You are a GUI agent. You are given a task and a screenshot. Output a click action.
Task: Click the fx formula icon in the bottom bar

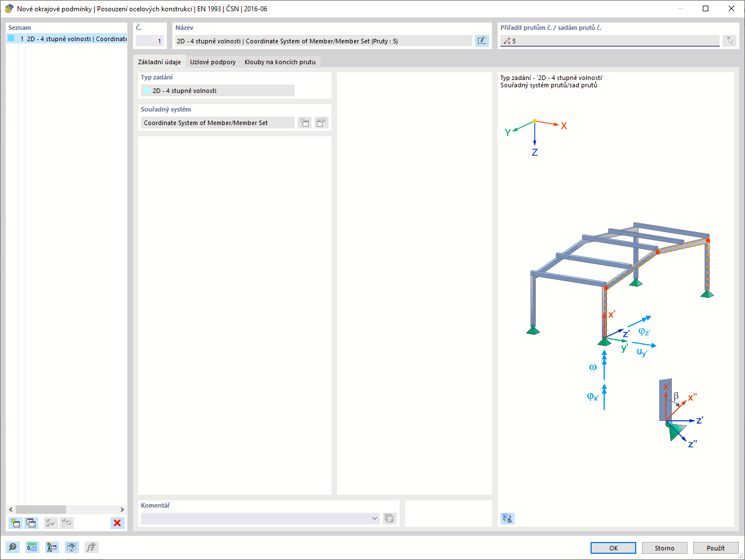point(91,547)
